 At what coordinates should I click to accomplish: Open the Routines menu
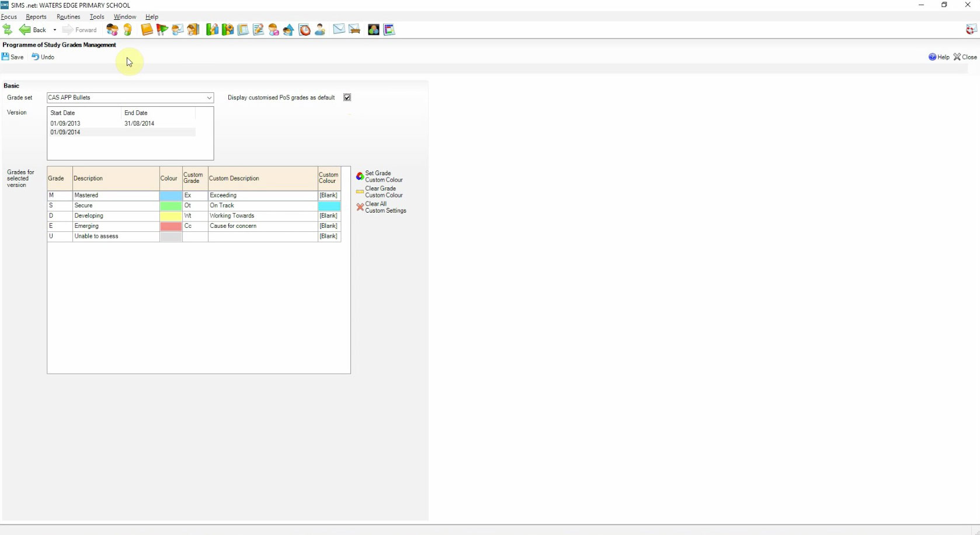click(x=68, y=17)
